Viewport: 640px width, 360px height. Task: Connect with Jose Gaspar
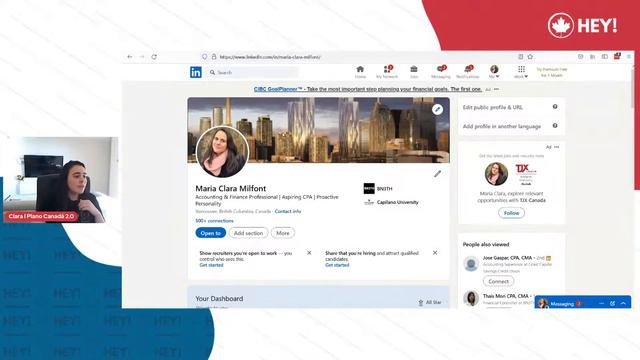point(498,282)
